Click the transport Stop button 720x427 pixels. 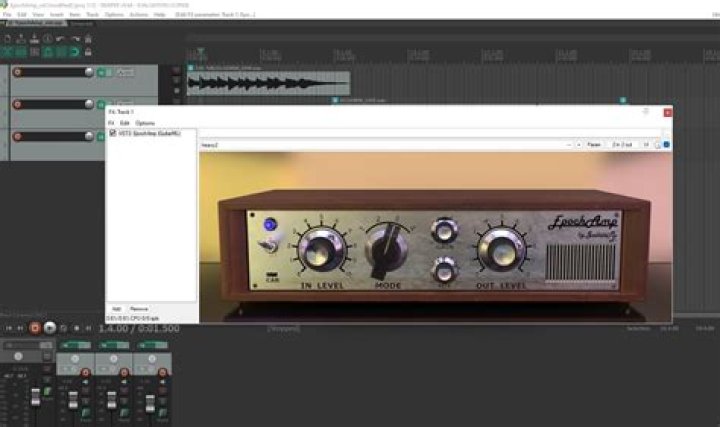click(77, 328)
